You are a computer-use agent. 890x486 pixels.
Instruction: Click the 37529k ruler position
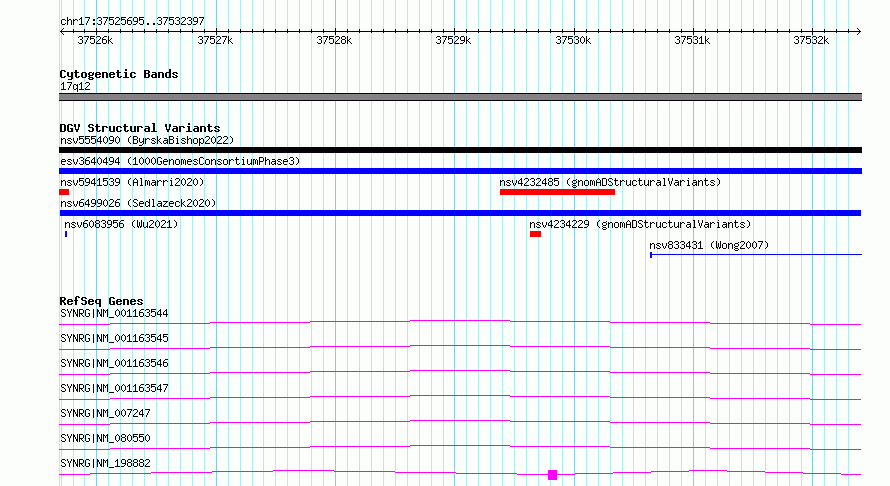click(454, 40)
